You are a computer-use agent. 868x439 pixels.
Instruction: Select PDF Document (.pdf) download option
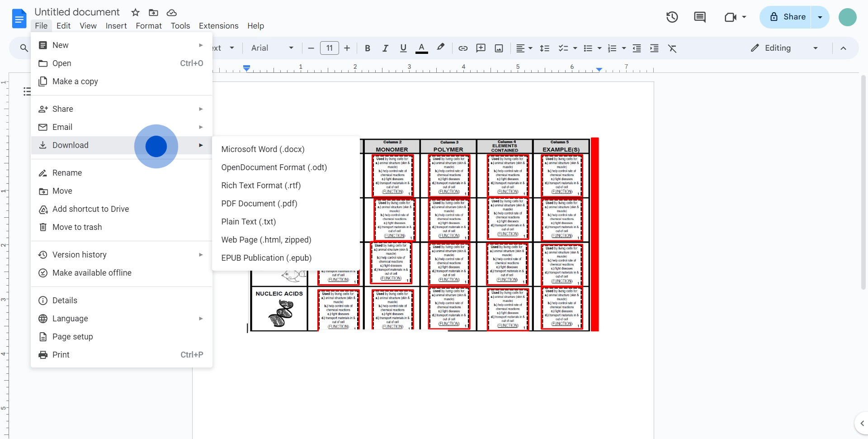tap(259, 204)
